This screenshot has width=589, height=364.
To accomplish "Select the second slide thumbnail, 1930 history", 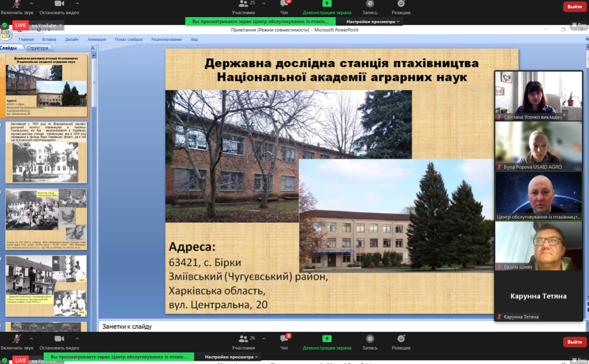I will (x=46, y=152).
